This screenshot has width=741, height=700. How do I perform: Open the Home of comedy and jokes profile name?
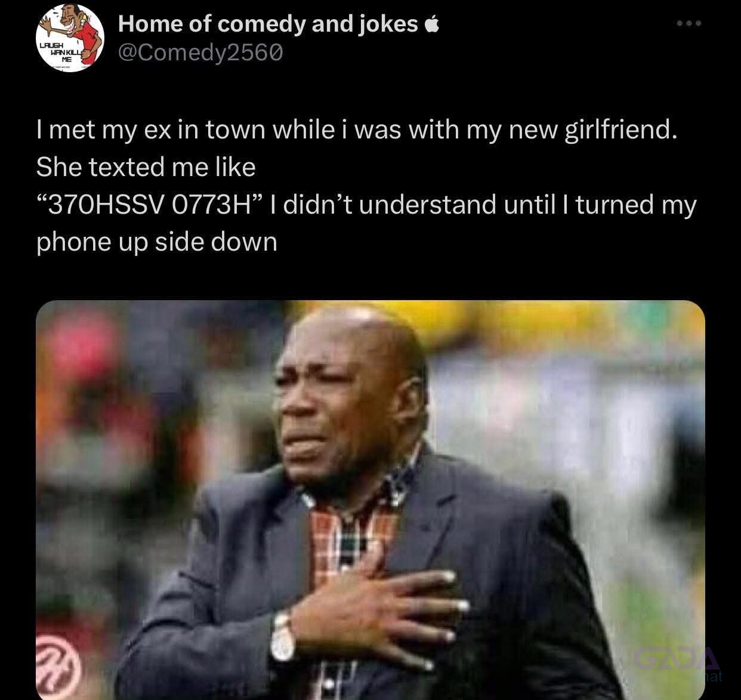[268, 24]
